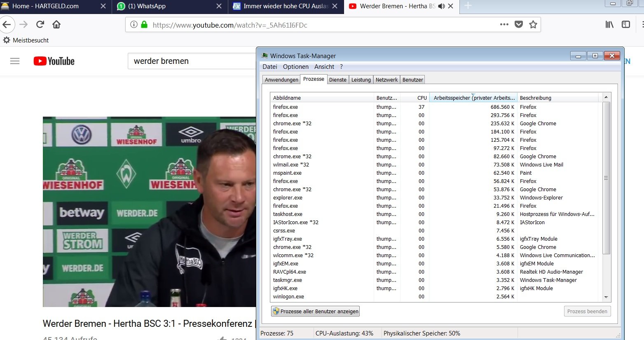Click the 'Realtek HD Audio-Manager' description

[x=551, y=272]
